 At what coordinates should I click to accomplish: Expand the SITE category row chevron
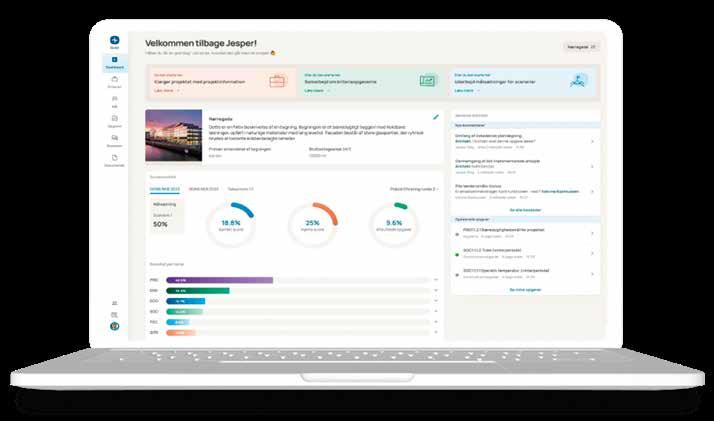[x=436, y=332]
